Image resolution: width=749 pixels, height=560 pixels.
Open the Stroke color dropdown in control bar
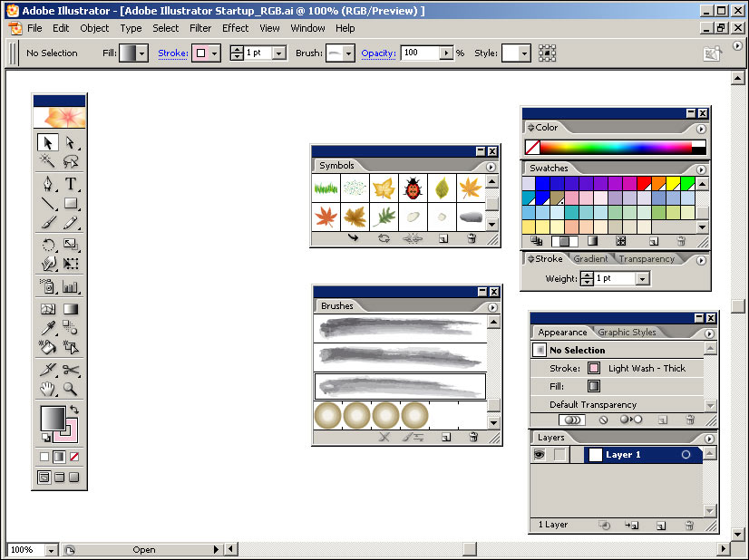click(x=215, y=53)
